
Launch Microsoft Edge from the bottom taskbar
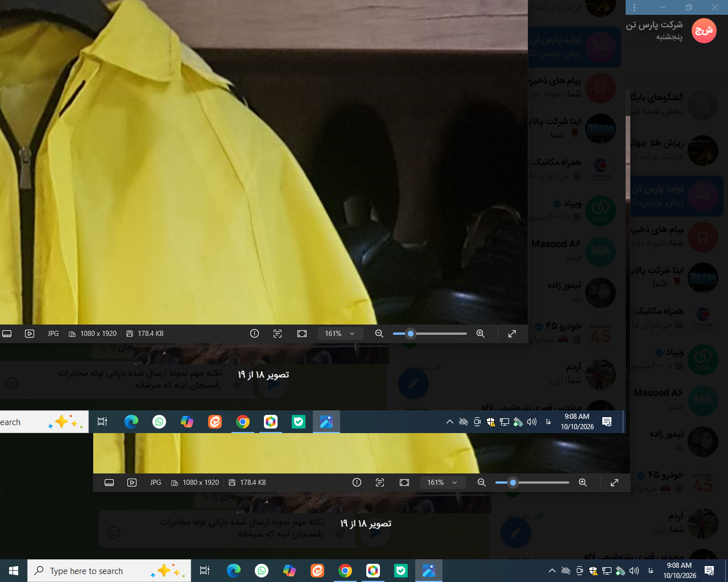click(233, 571)
